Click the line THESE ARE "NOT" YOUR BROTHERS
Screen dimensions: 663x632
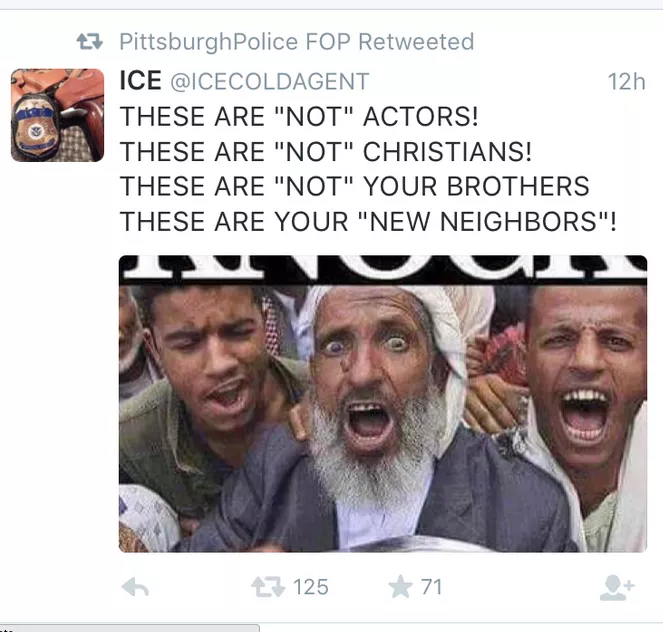[x=355, y=186]
